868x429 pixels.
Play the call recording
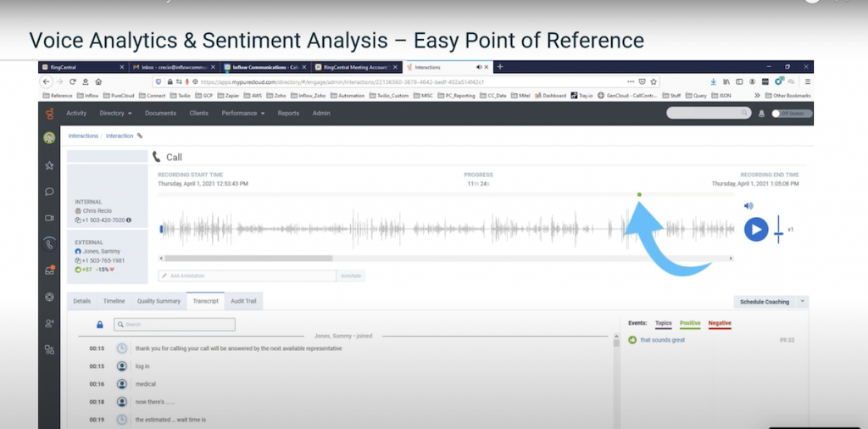click(756, 229)
